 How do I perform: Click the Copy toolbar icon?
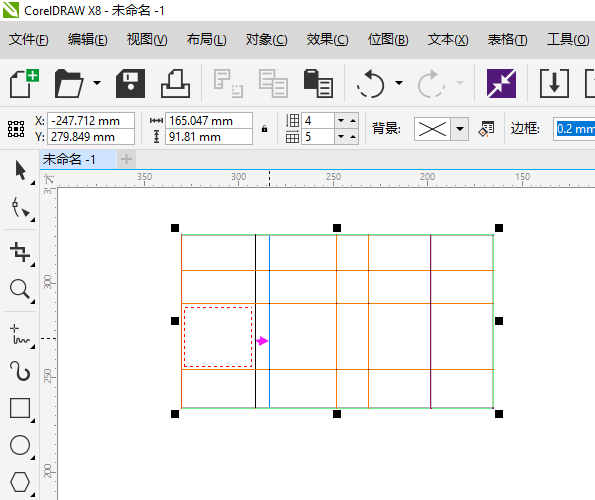click(273, 83)
